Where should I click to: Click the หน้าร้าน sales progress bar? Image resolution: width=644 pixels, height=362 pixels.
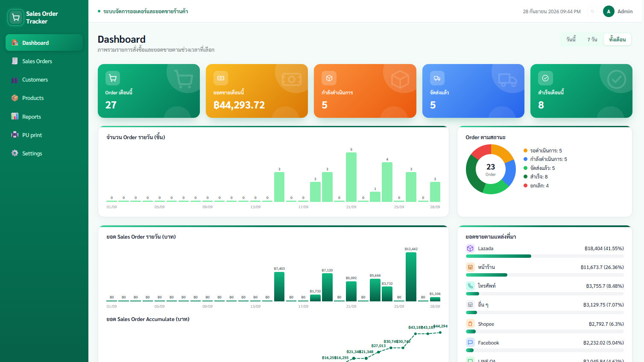(544, 275)
